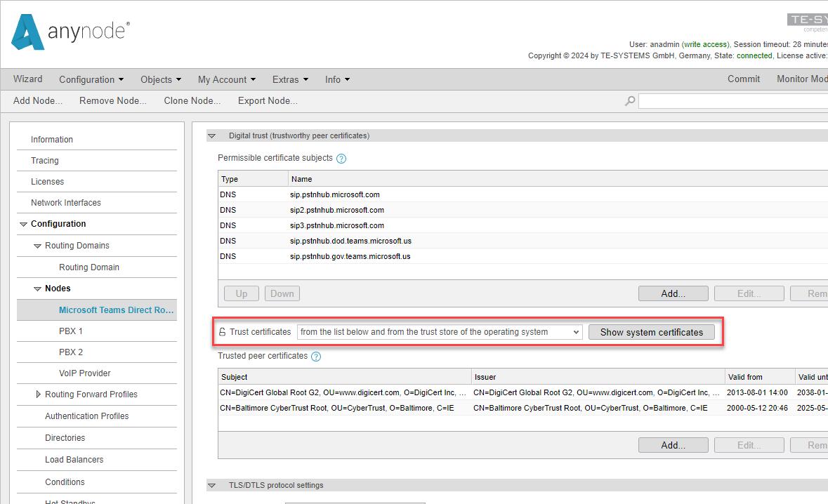
Task: Click the anynode logo
Action: (70, 32)
